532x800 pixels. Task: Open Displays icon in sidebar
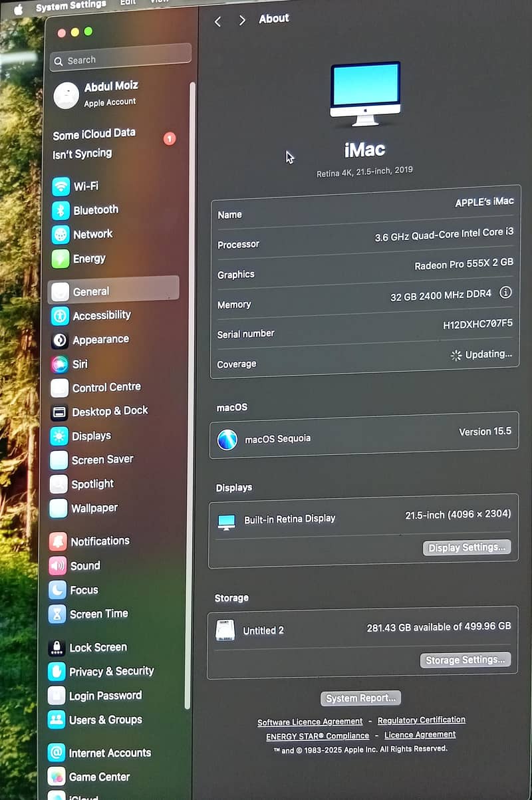click(x=59, y=436)
